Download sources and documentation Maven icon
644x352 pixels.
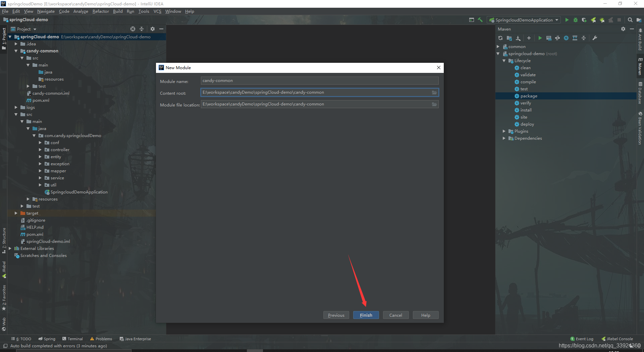coord(518,38)
